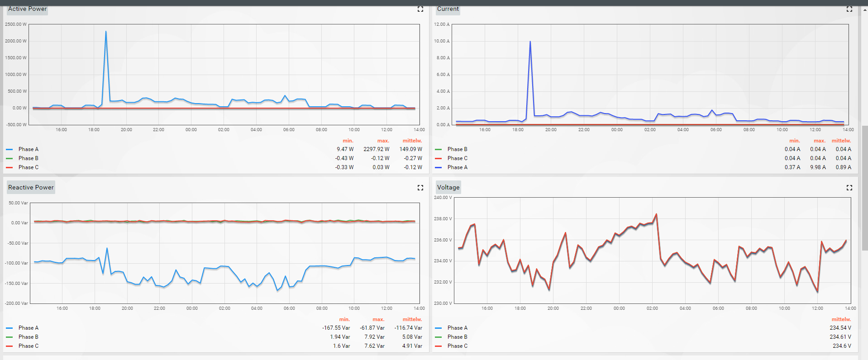Expand the Voltage chart to fullscreen
This screenshot has width=868, height=360.
[x=849, y=188]
